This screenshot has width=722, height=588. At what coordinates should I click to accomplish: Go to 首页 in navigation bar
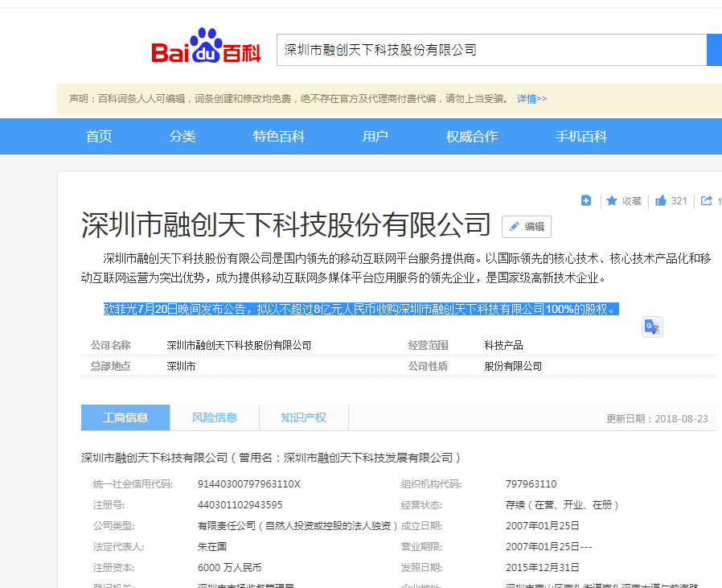tap(99, 137)
